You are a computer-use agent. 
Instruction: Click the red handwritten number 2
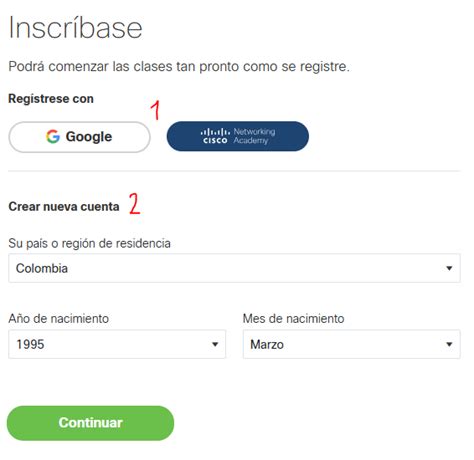pyautogui.click(x=134, y=203)
